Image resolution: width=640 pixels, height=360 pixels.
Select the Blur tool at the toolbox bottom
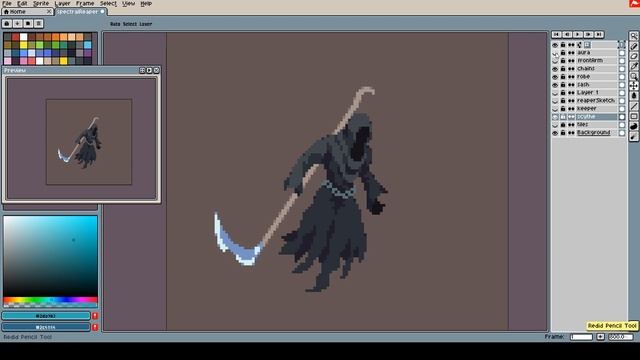pyautogui.click(x=633, y=137)
